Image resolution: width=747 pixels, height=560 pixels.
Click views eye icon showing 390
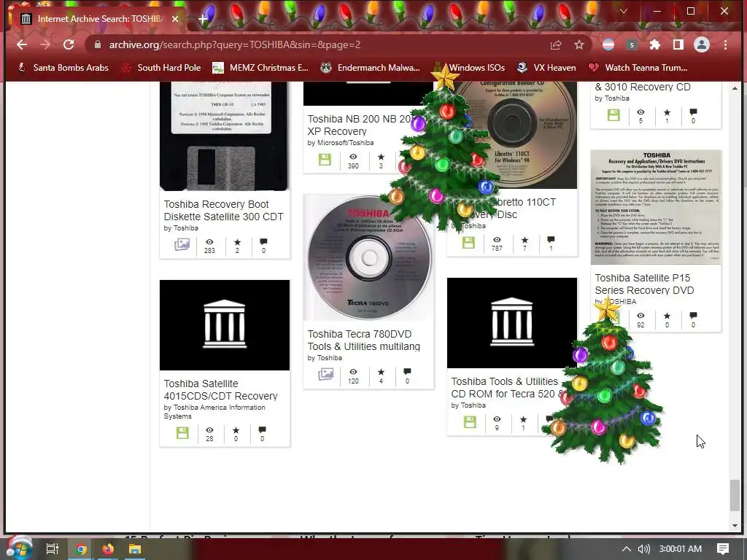353,157
